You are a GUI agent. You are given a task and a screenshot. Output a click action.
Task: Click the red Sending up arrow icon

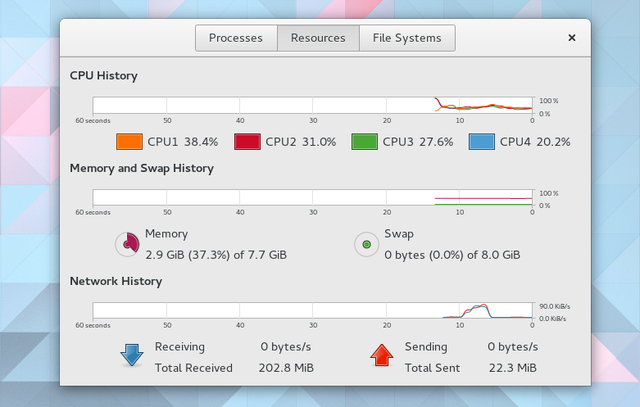click(x=382, y=355)
